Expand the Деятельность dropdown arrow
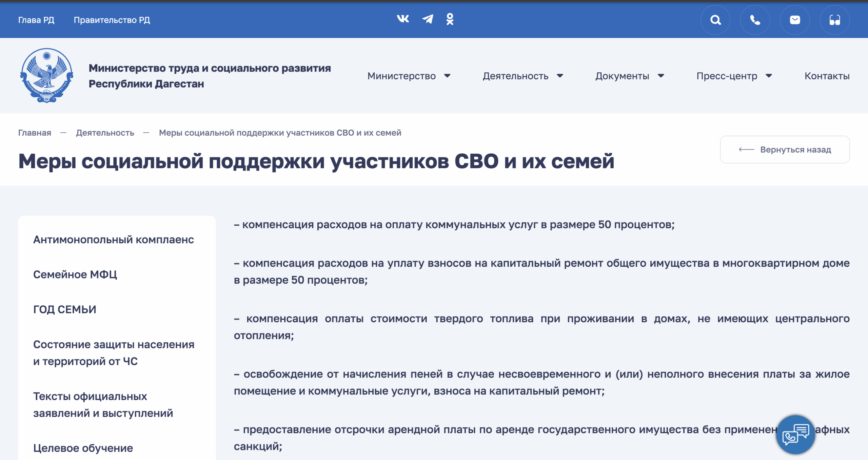The width and height of the screenshot is (868, 460). pos(560,76)
